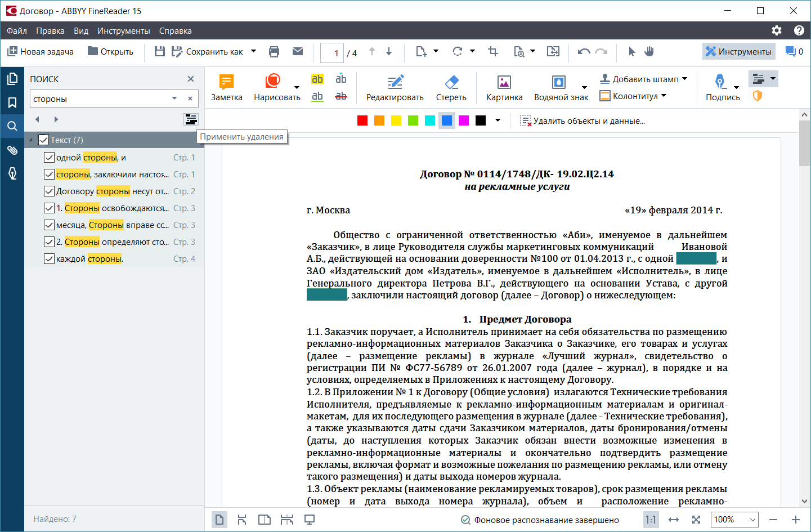The width and height of the screenshot is (811, 532).
Task: Open the attachments paperclip panel
Action: [12, 150]
